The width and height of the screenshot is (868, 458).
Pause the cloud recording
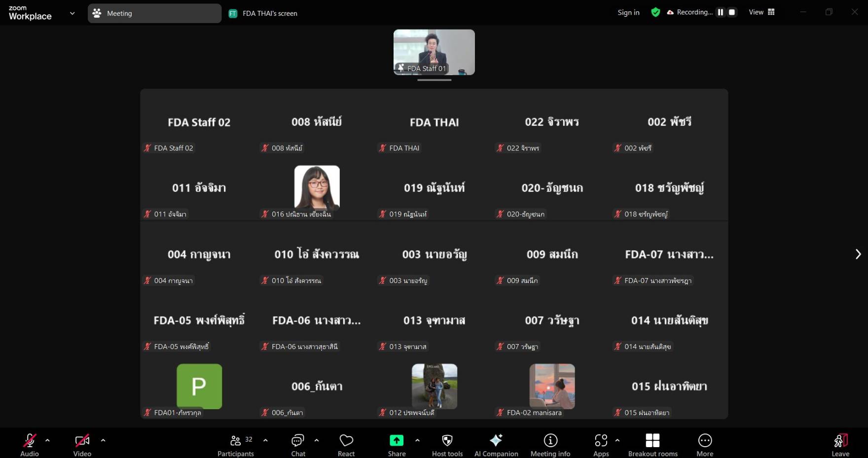(721, 12)
